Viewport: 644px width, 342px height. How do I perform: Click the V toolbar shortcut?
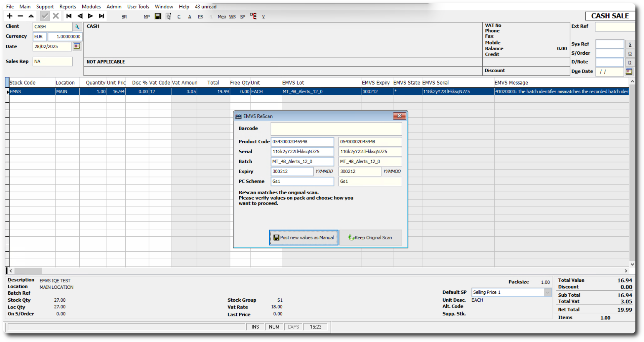(x=263, y=17)
